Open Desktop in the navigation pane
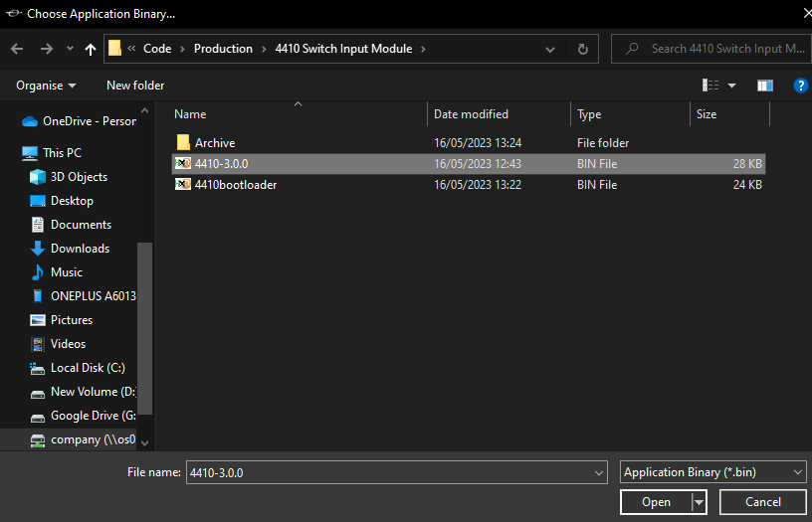The height and width of the screenshot is (522, 812). pos(62,201)
